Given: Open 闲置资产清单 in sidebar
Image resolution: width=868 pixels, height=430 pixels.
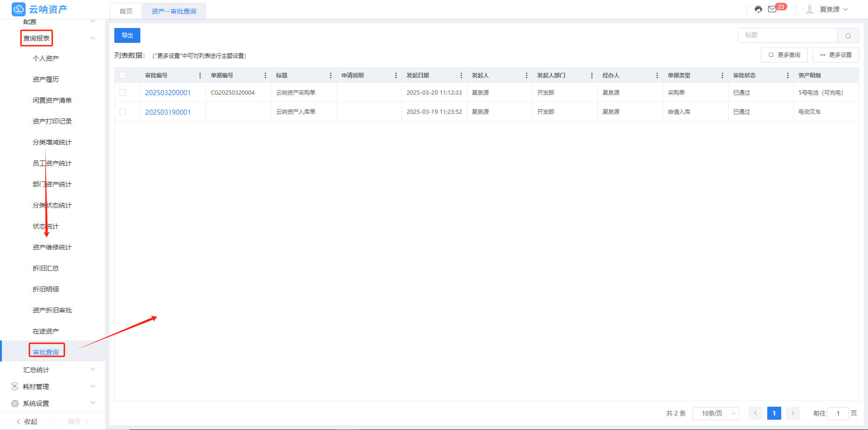Looking at the screenshot, I should [x=52, y=100].
